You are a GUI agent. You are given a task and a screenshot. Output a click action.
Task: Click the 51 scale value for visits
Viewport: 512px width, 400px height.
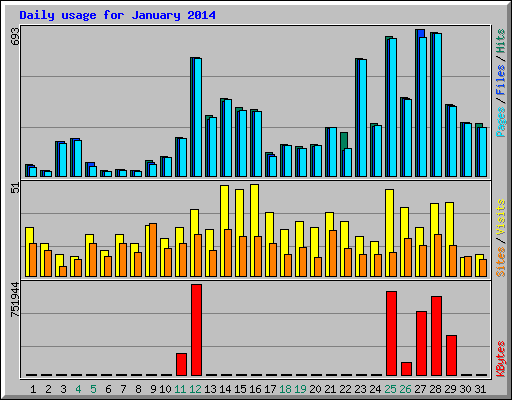pyautogui.click(x=15, y=188)
